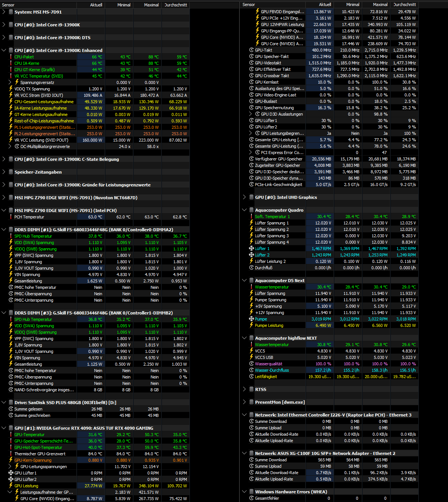This screenshot has width=448, height=502.
Task: Click the clock icon beside Leitfähigkeit
Action: click(x=251, y=377)
